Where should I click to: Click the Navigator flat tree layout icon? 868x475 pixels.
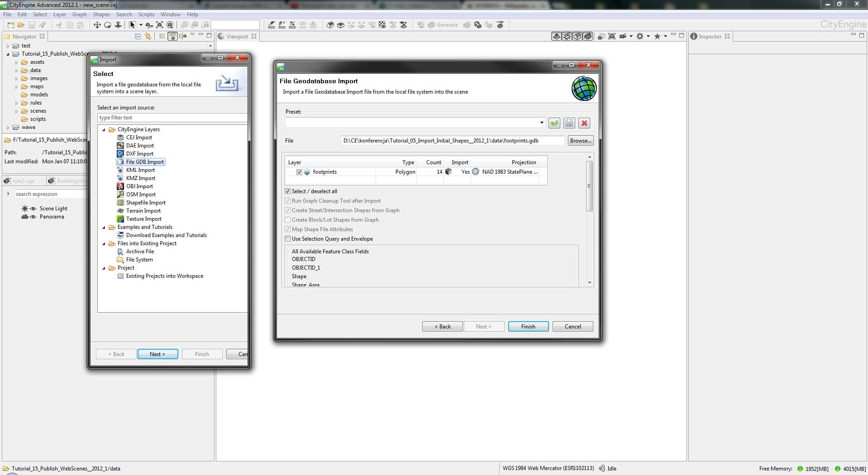click(162, 37)
